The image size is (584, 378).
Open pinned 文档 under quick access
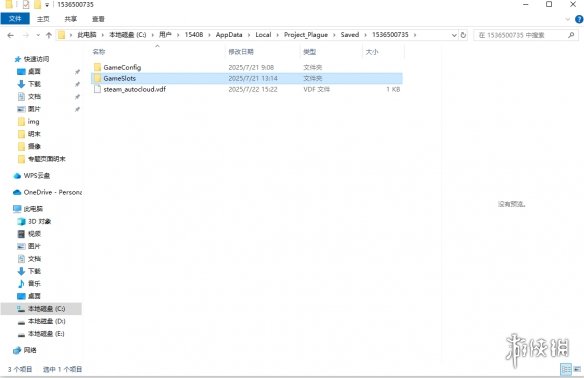[x=34, y=96]
